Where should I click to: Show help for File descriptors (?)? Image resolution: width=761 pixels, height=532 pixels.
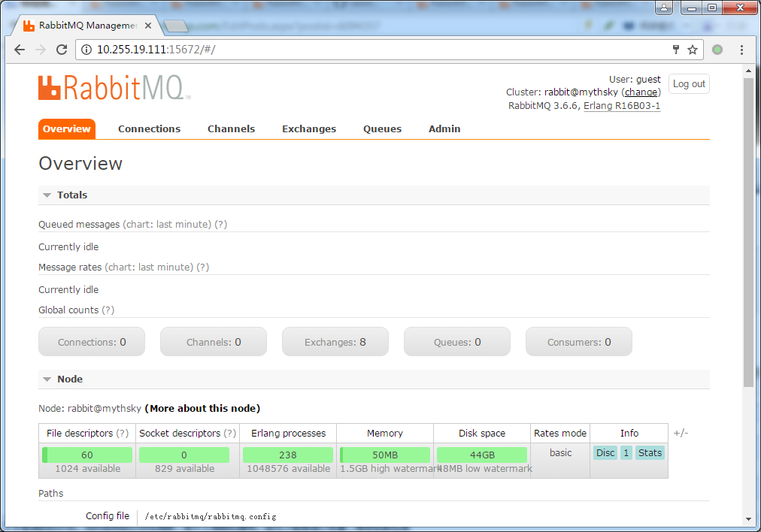click(x=123, y=433)
